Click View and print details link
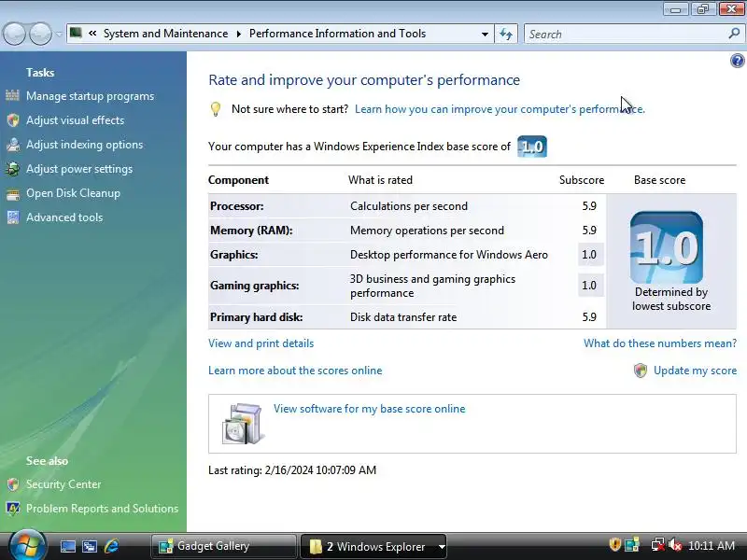The width and height of the screenshot is (747, 560). tap(261, 343)
